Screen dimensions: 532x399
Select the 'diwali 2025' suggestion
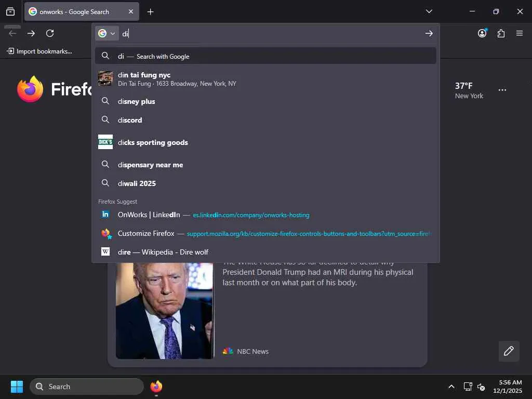(265, 183)
